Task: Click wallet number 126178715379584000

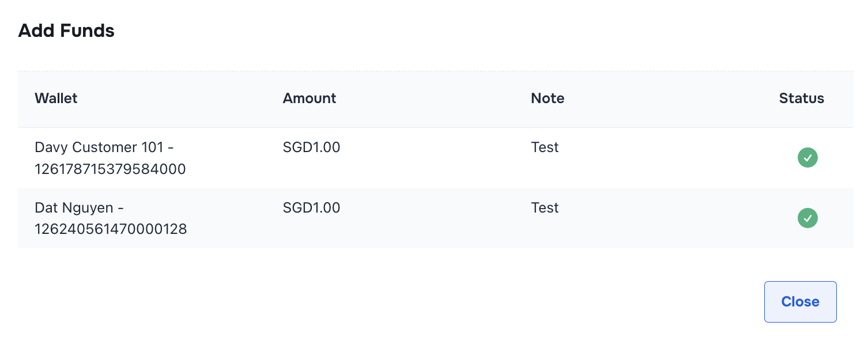Action: (x=110, y=169)
